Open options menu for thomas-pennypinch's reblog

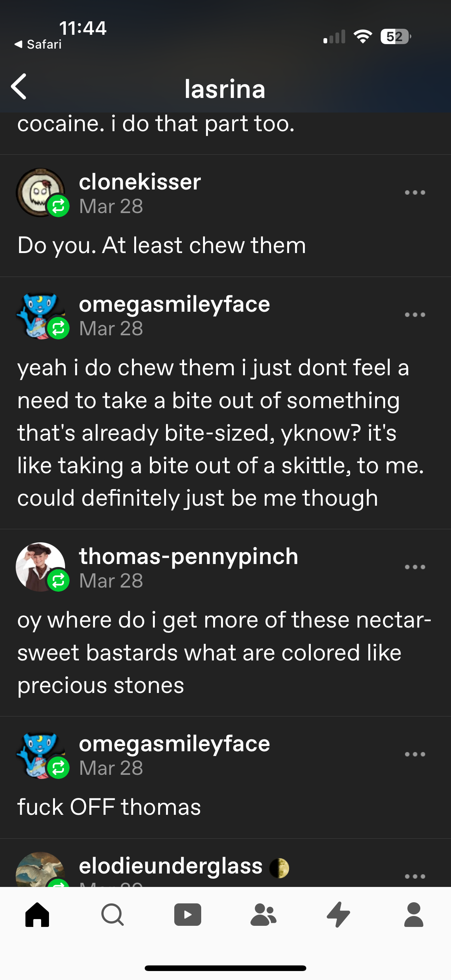pyautogui.click(x=415, y=567)
